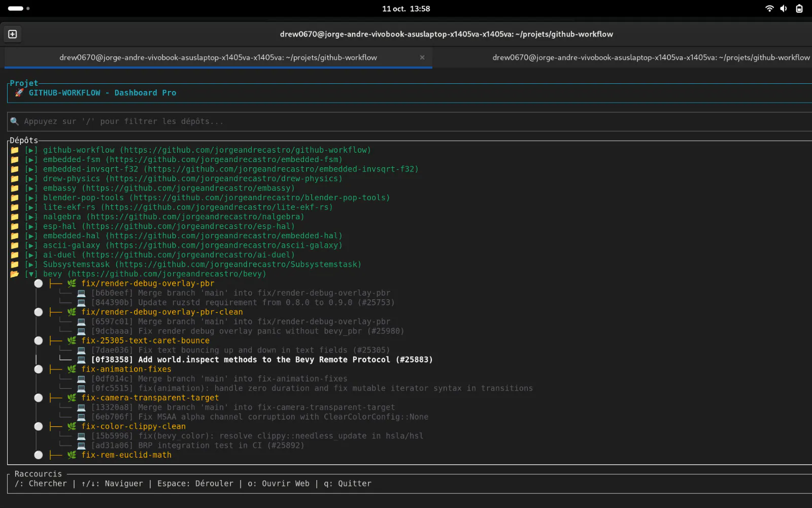Image resolution: width=812 pixels, height=508 pixels.
Task: Click the computer icon for commit 0f38358
Action: (x=81, y=360)
